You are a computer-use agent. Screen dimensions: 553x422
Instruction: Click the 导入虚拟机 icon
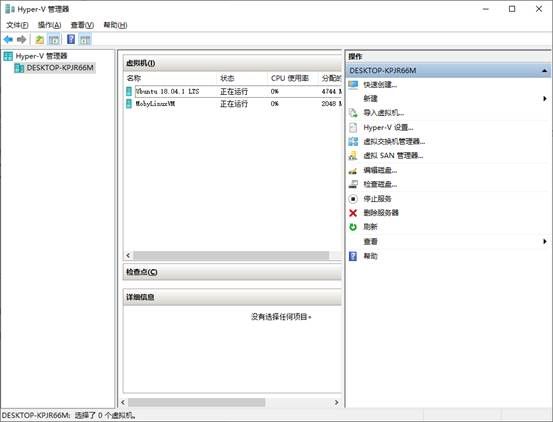coord(353,113)
